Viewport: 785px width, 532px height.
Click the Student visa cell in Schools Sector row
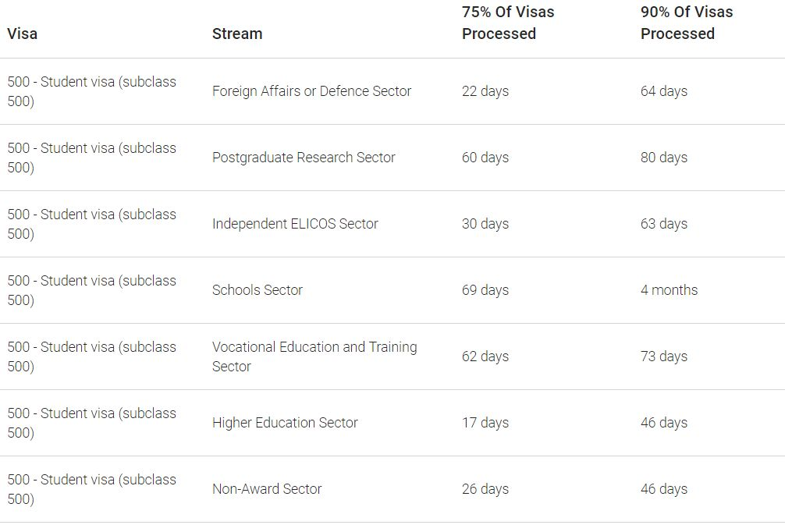pos(92,290)
